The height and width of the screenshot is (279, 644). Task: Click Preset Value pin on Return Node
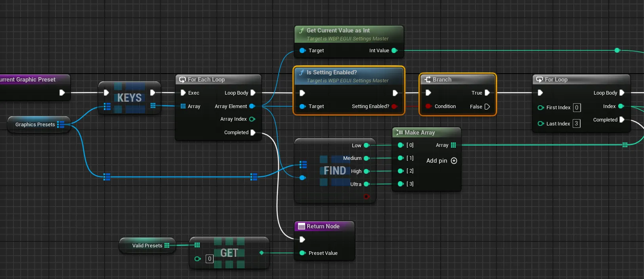click(303, 253)
